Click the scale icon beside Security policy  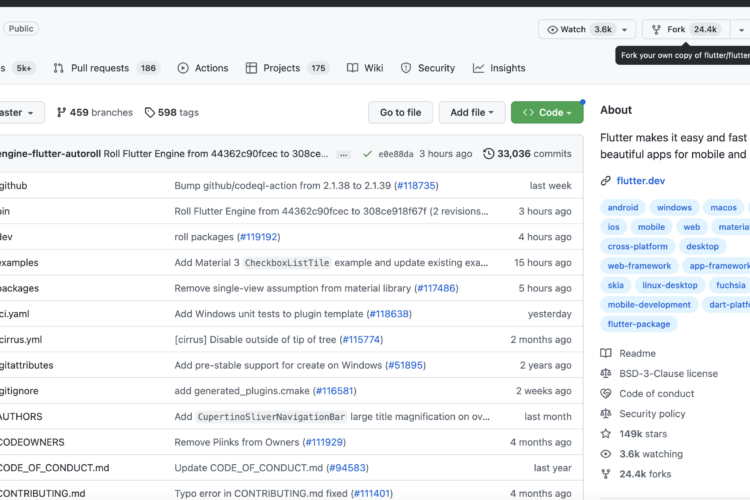pyautogui.click(x=606, y=413)
